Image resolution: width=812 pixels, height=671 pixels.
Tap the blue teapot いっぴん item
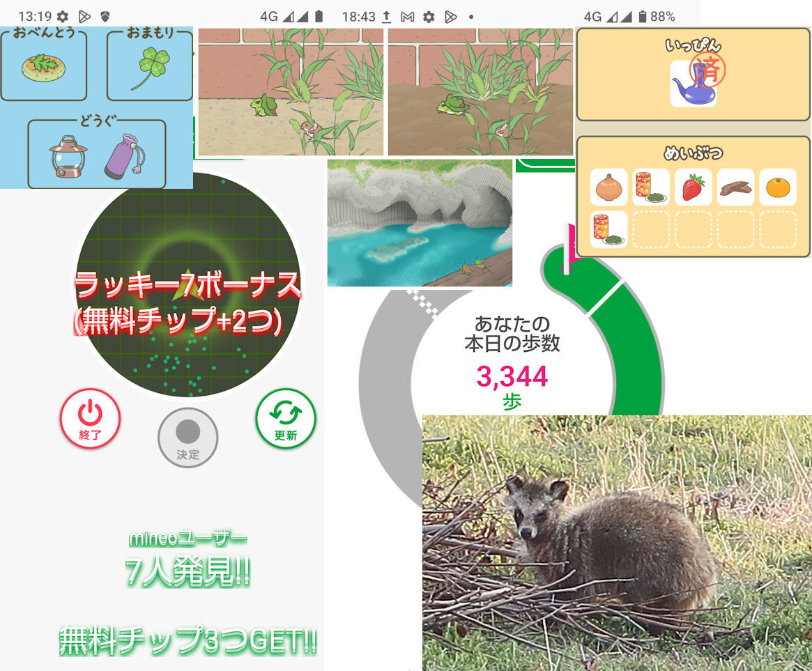coord(694,84)
